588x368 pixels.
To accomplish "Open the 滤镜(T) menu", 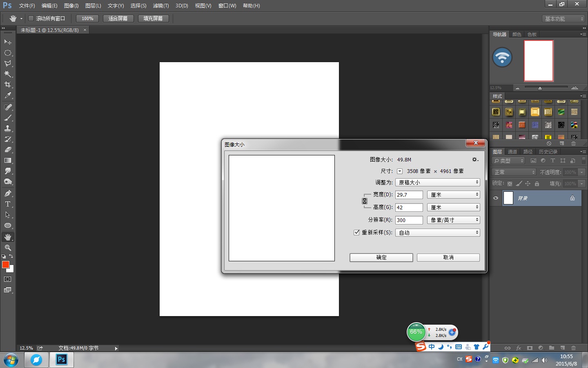I will pos(160,6).
